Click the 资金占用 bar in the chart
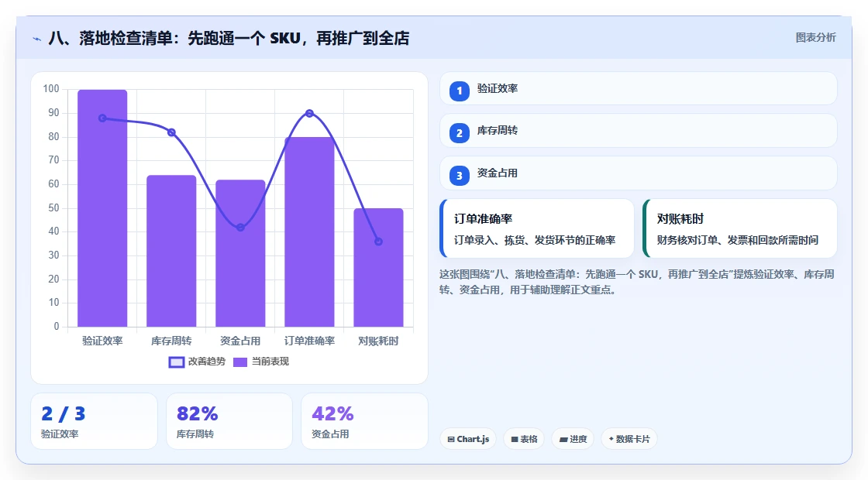 (x=240, y=253)
